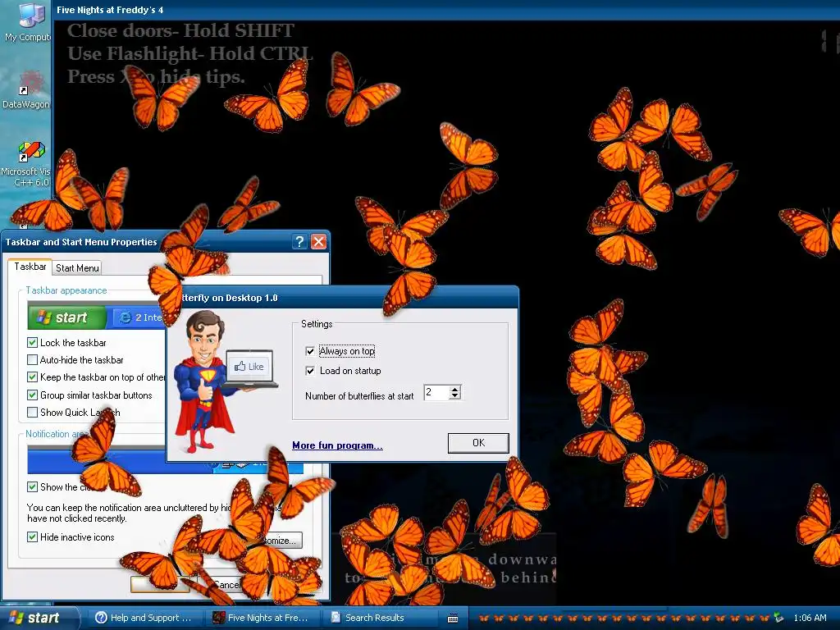Screen dimensions: 840x630
Task: Toggle Lock the taskbar checkbox
Action: point(32,342)
